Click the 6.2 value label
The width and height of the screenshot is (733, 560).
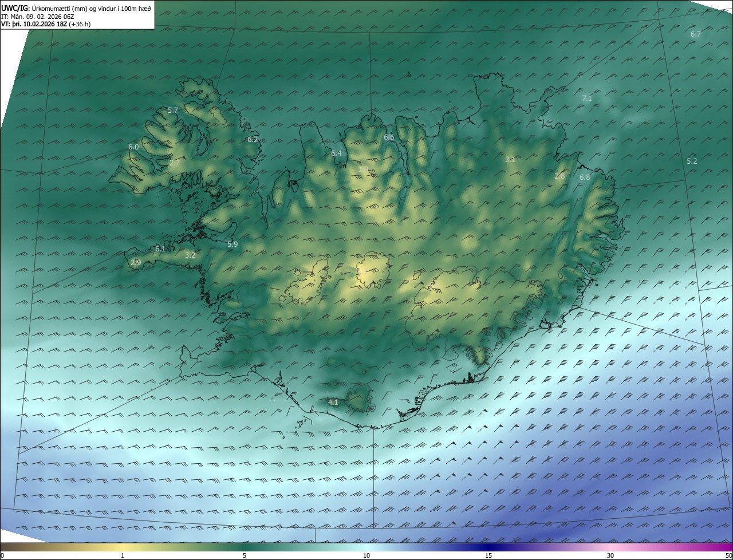coord(253,140)
